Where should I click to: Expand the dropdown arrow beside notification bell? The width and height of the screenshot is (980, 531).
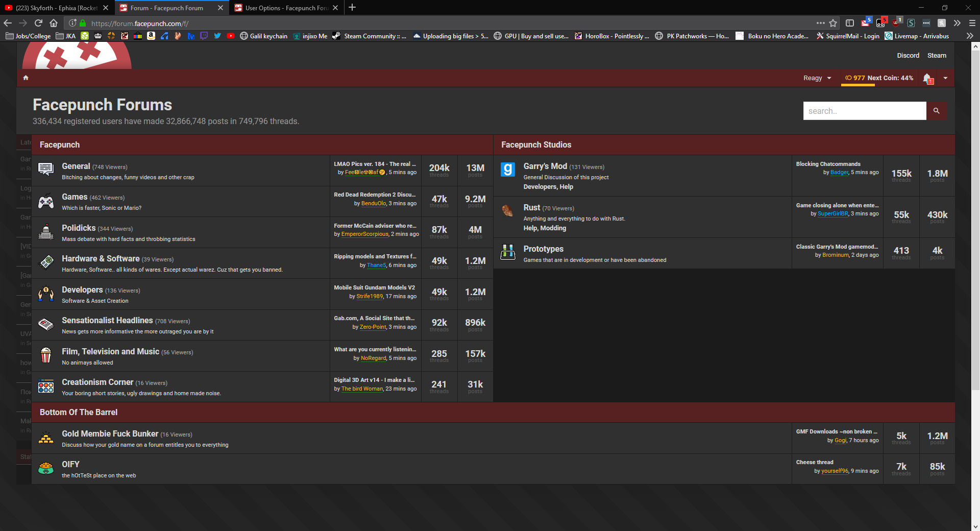(945, 78)
